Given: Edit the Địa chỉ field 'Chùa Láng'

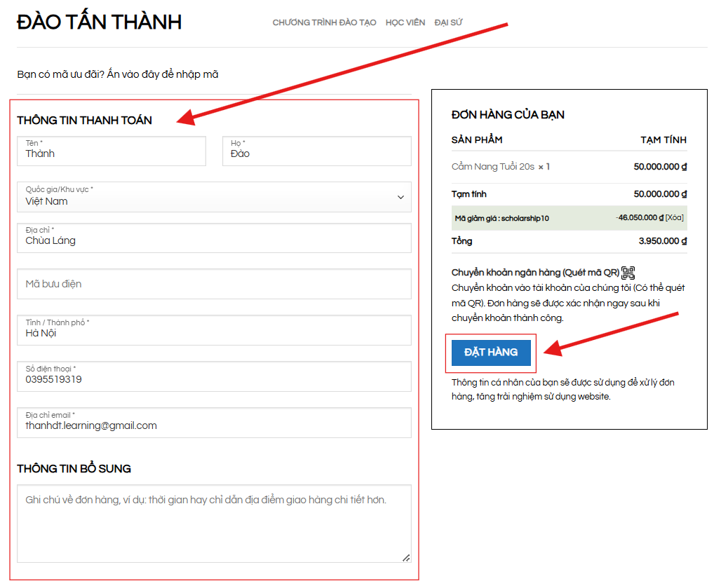Looking at the screenshot, I should tap(214, 238).
